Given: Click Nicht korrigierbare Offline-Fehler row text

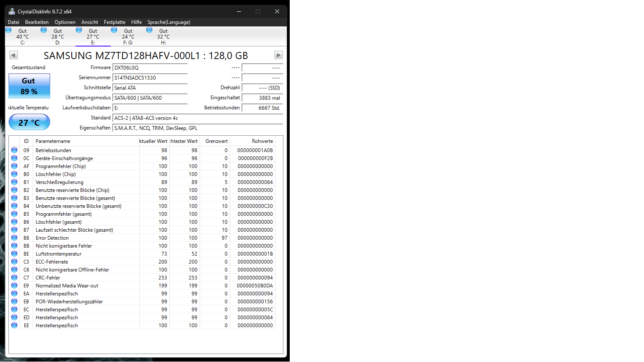Looking at the screenshot, I should tap(72, 270).
